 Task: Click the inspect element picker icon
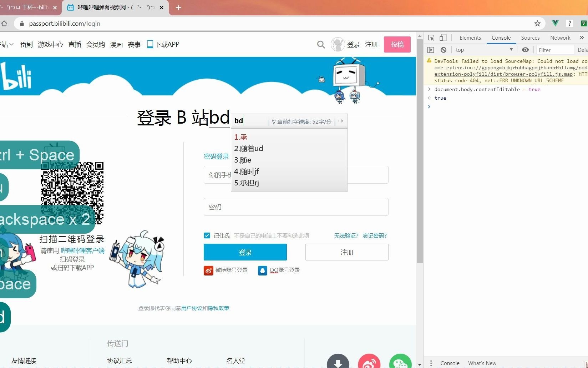431,38
